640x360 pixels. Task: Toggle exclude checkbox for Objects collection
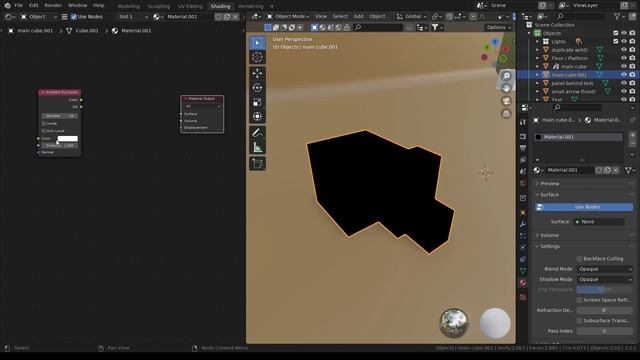tap(616, 33)
